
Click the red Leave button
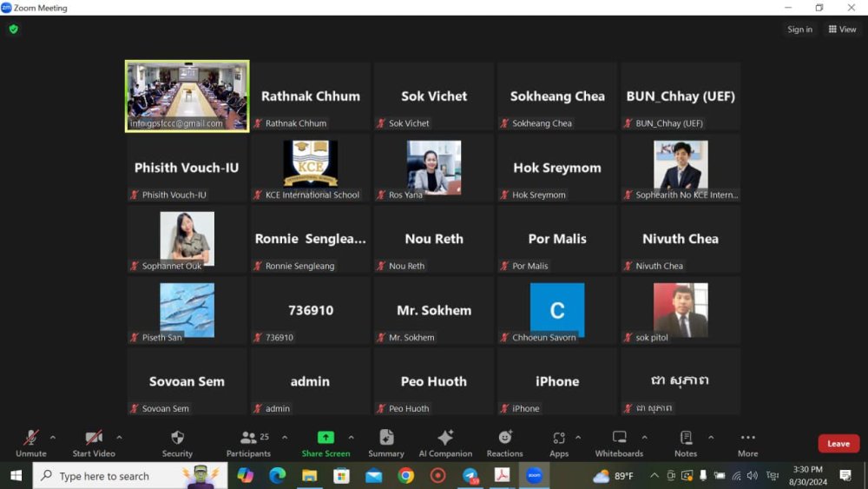838,443
